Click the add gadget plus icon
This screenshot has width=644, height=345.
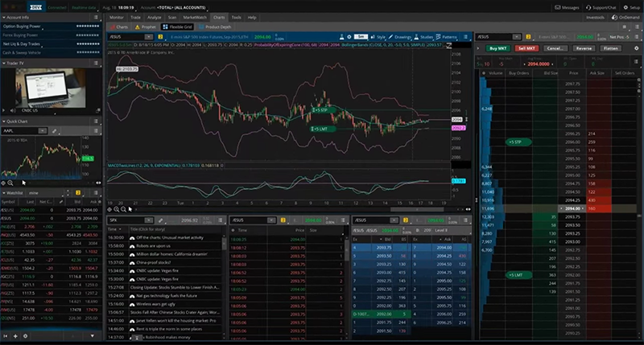pos(15,336)
